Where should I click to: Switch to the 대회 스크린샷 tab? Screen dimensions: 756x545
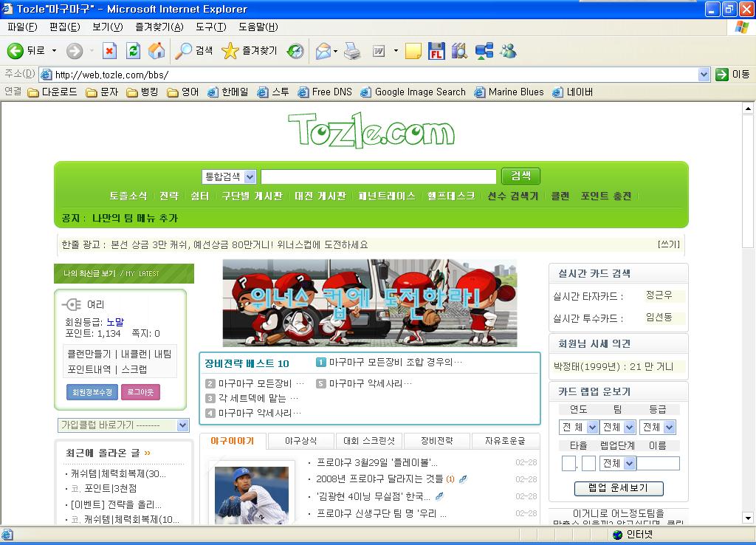pyautogui.click(x=369, y=441)
